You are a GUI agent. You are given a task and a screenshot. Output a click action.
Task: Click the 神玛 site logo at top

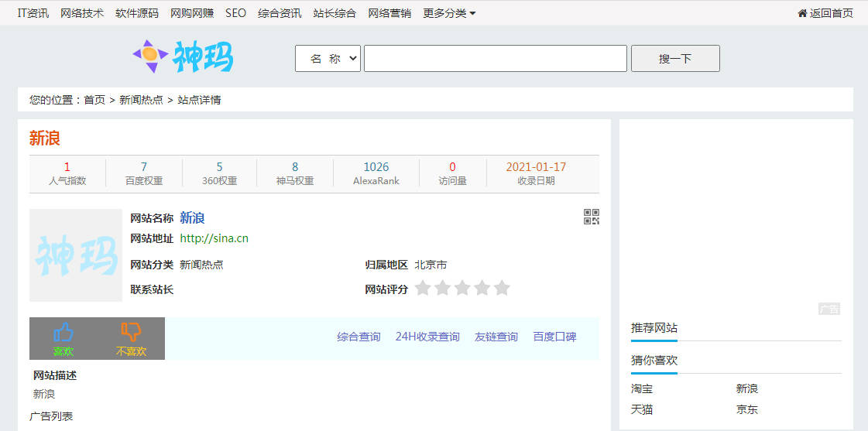point(184,56)
